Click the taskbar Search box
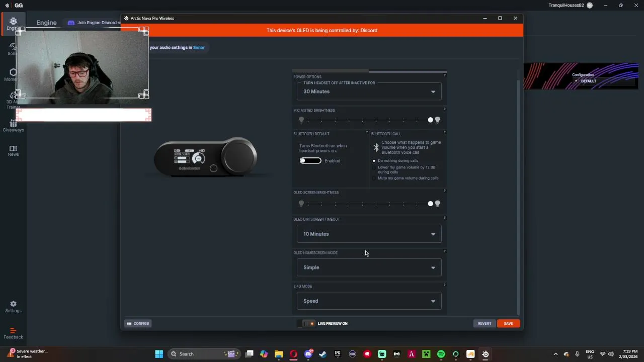644x362 pixels. pyautogui.click(x=204, y=354)
